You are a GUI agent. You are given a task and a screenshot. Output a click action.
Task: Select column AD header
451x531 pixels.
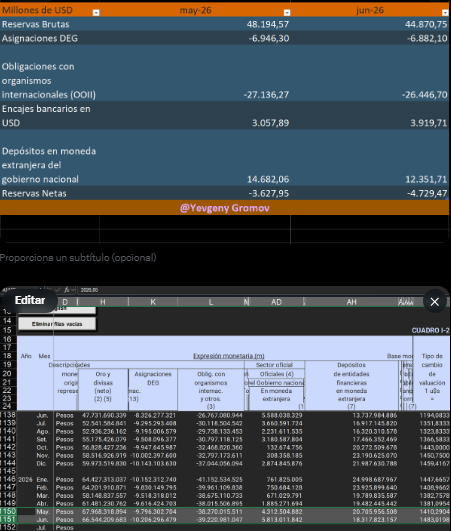click(x=276, y=302)
